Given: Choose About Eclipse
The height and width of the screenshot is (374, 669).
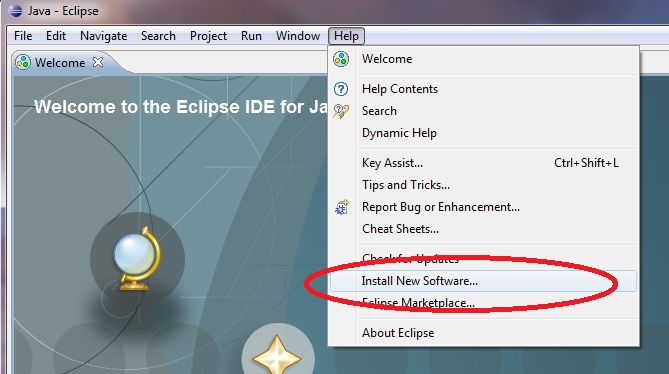Looking at the screenshot, I should [483, 333].
